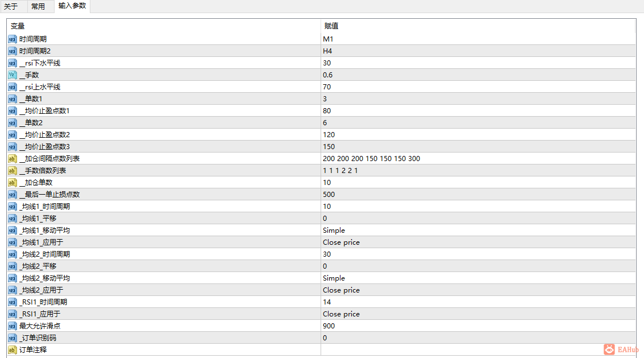Image resolution: width=644 pixels, height=358 pixels.
Task: Open the 关于 tab
Action: coord(11,7)
